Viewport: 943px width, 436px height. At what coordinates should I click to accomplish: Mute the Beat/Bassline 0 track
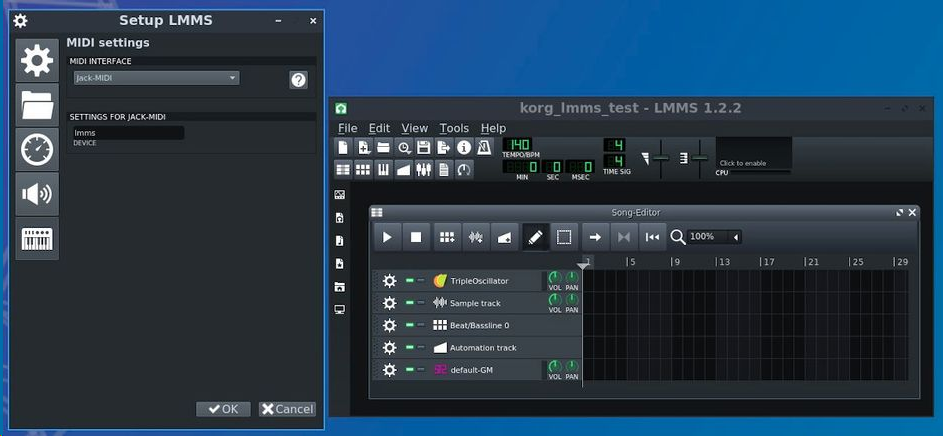click(410, 325)
